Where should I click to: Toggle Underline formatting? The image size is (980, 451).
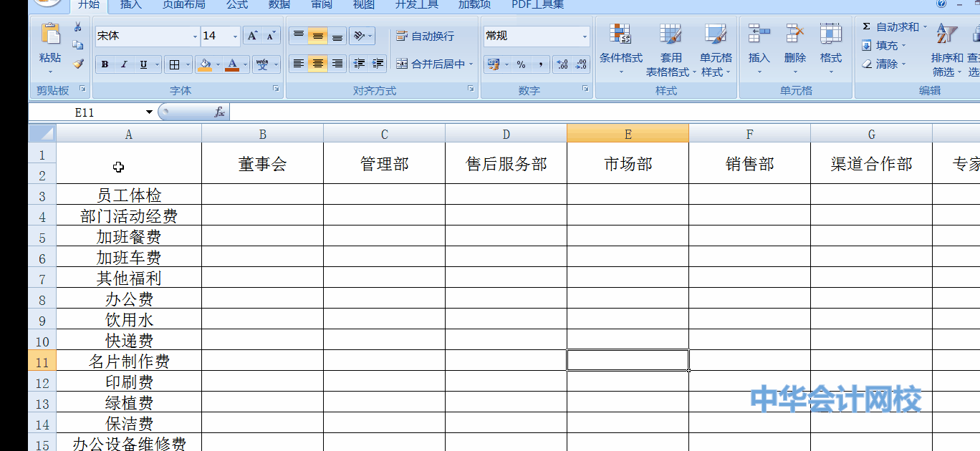(x=143, y=64)
